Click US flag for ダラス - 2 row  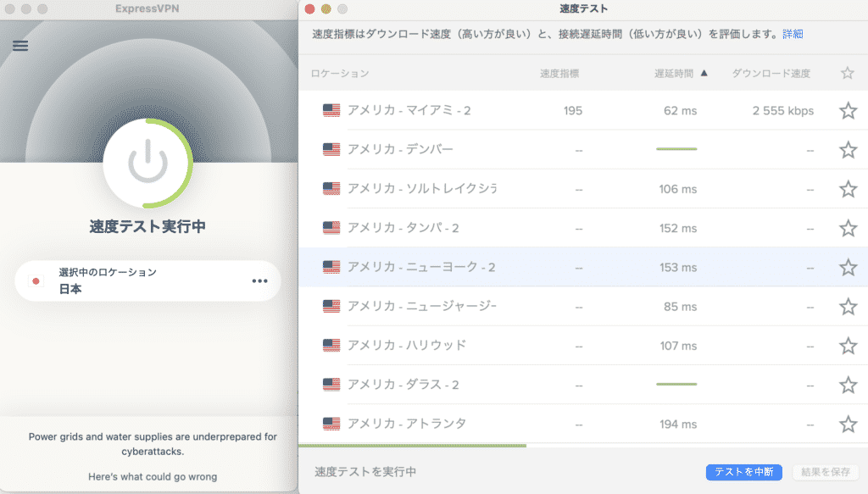pos(331,385)
